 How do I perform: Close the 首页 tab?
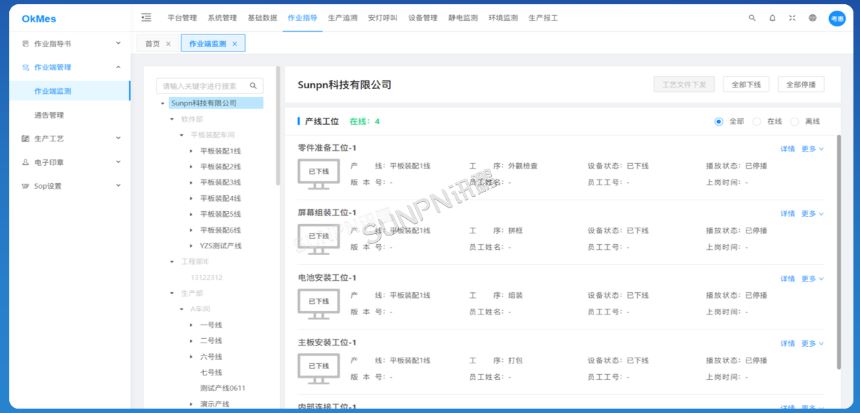click(168, 44)
